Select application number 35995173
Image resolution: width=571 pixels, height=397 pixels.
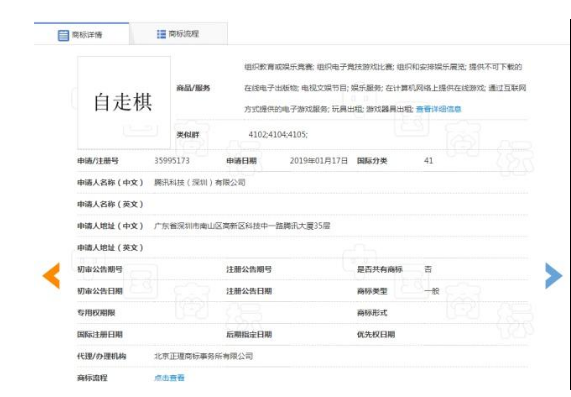click(172, 161)
